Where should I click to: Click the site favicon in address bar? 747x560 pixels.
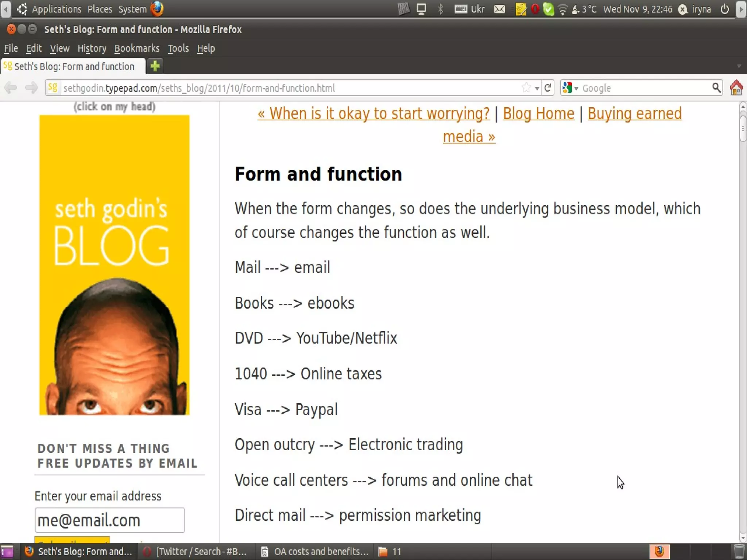[x=53, y=87]
